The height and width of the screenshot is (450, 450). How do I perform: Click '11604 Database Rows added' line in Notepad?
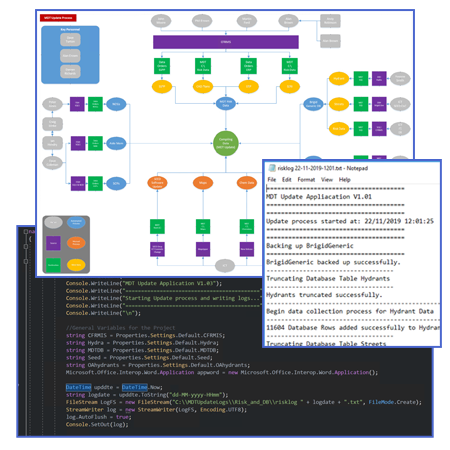[x=353, y=327]
